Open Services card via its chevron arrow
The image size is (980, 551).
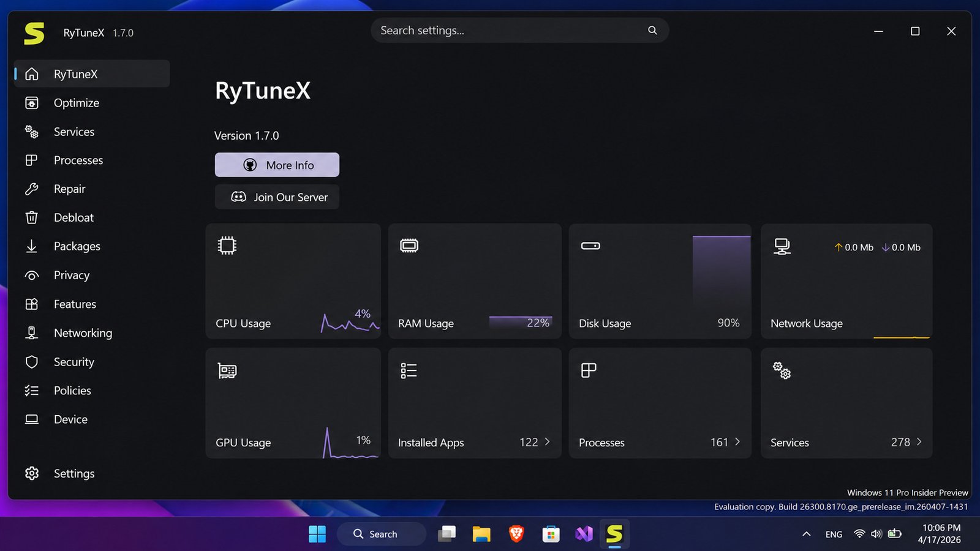point(919,441)
